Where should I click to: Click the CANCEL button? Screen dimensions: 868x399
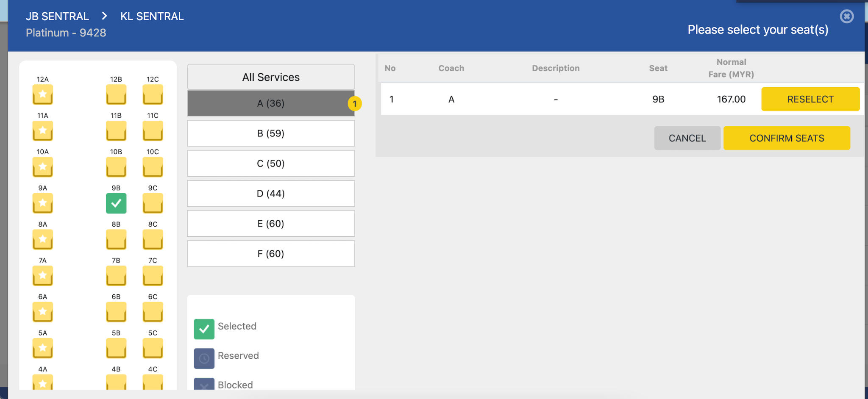tap(687, 138)
